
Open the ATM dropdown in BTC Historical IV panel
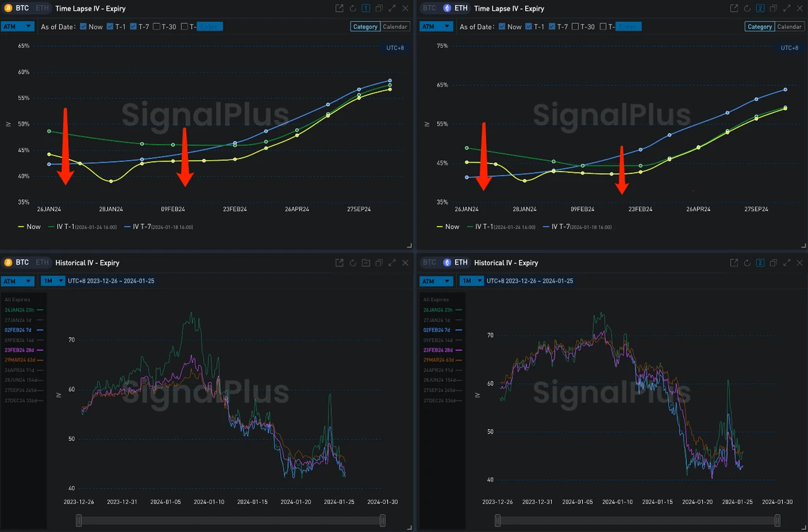click(x=18, y=281)
